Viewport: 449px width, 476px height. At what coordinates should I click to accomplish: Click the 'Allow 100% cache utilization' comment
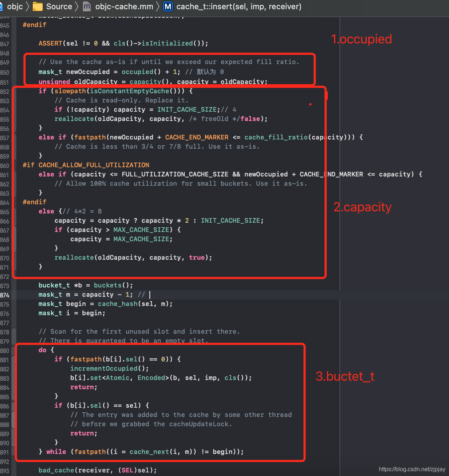(x=181, y=184)
